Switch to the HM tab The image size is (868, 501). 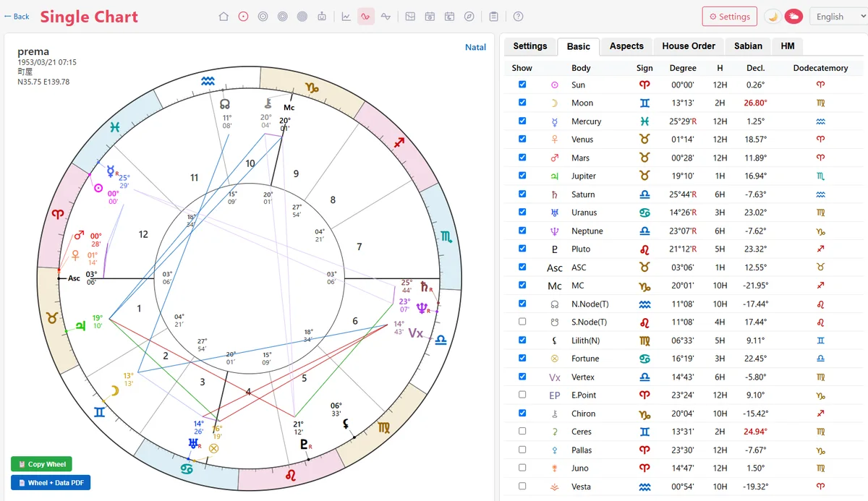click(788, 46)
